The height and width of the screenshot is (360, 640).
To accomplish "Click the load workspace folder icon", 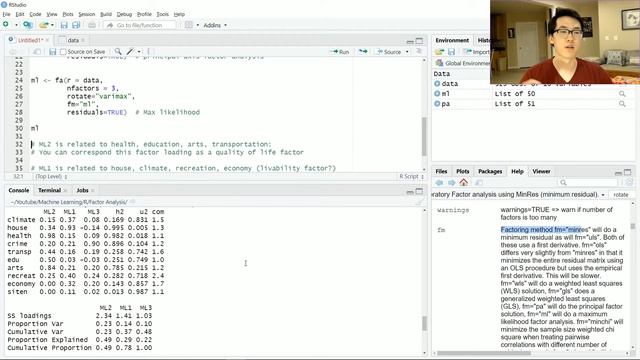I will (x=440, y=52).
